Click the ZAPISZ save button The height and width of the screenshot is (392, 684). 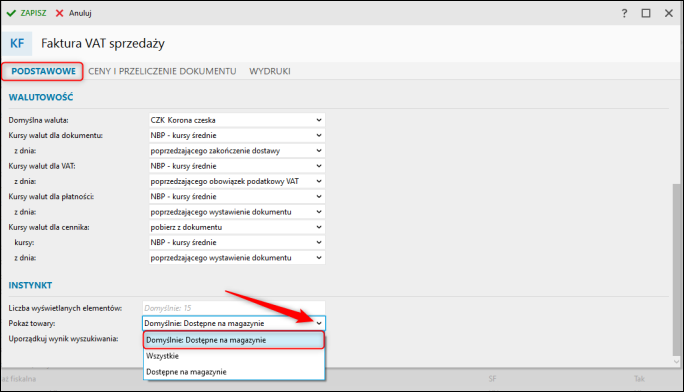[27, 13]
